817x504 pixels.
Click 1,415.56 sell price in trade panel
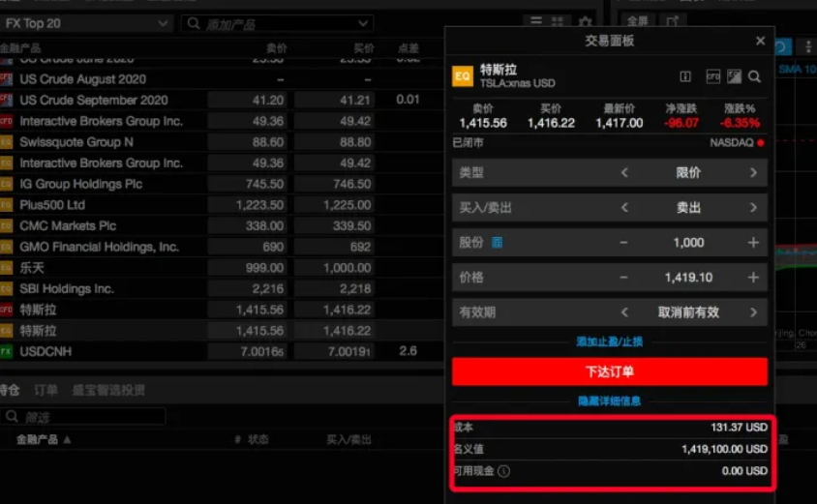click(483, 123)
